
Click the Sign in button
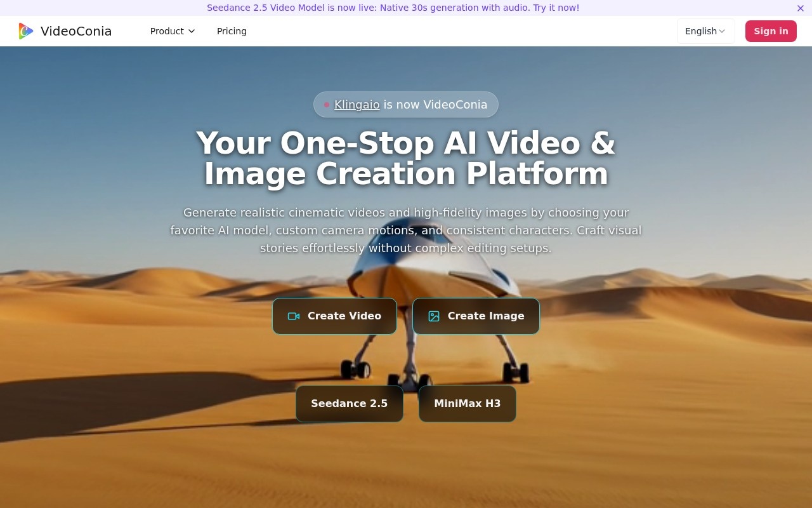click(x=771, y=31)
